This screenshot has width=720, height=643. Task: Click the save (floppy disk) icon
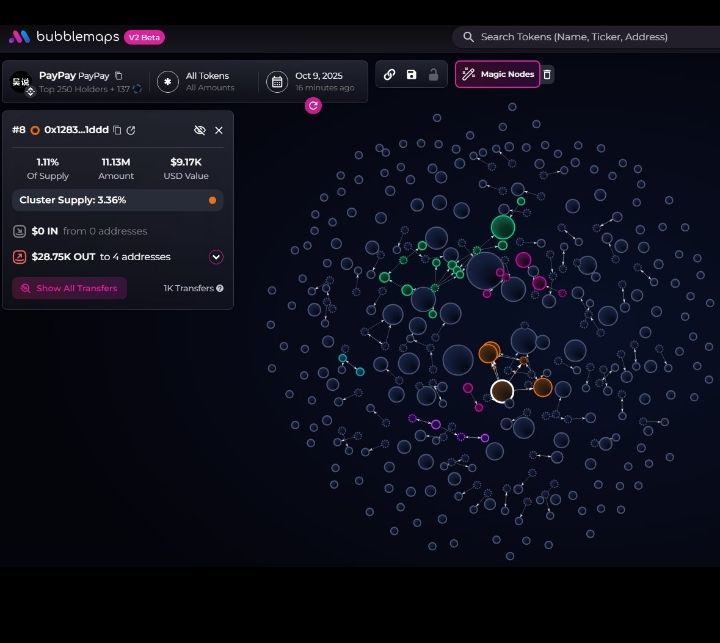(x=411, y=75)
